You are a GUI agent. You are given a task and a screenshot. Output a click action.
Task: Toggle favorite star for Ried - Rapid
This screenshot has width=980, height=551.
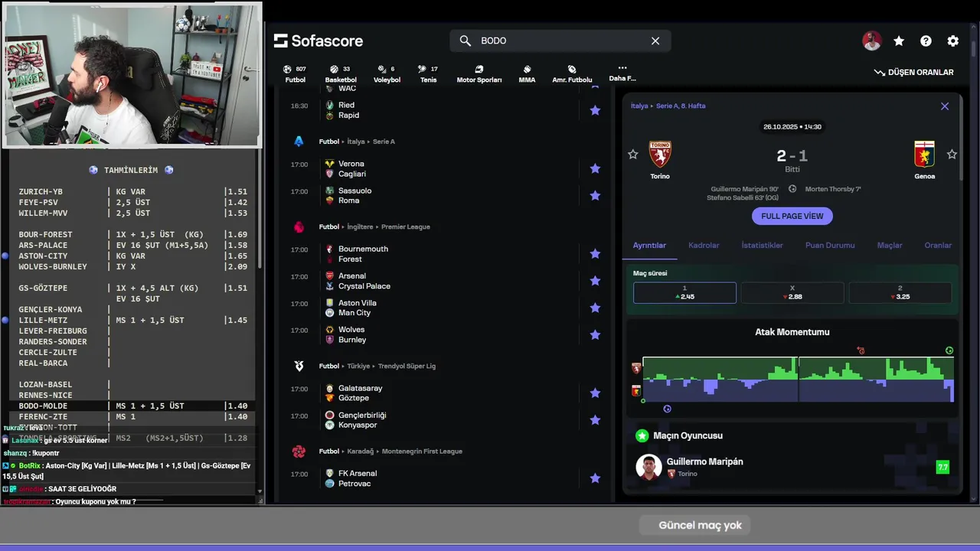(595, 110)
